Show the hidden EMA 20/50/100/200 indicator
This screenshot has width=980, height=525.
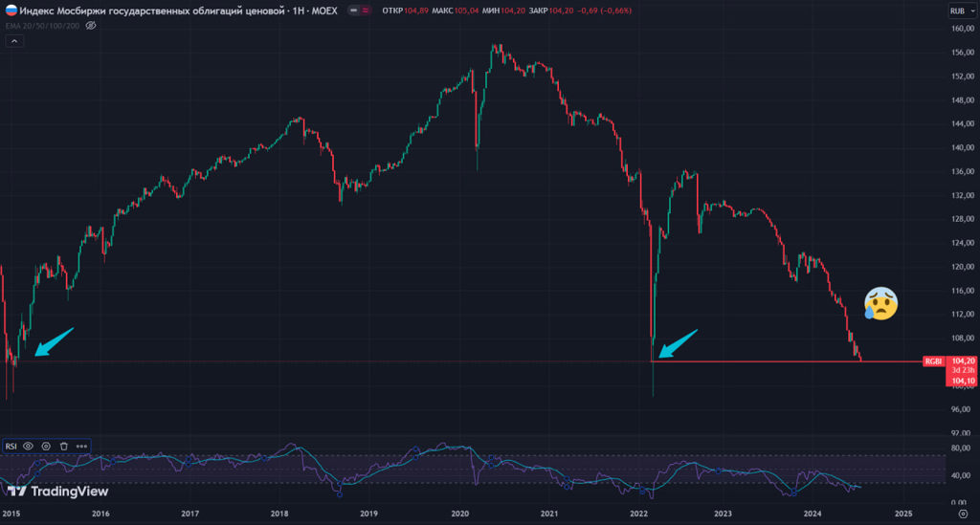tap(92, 26)
